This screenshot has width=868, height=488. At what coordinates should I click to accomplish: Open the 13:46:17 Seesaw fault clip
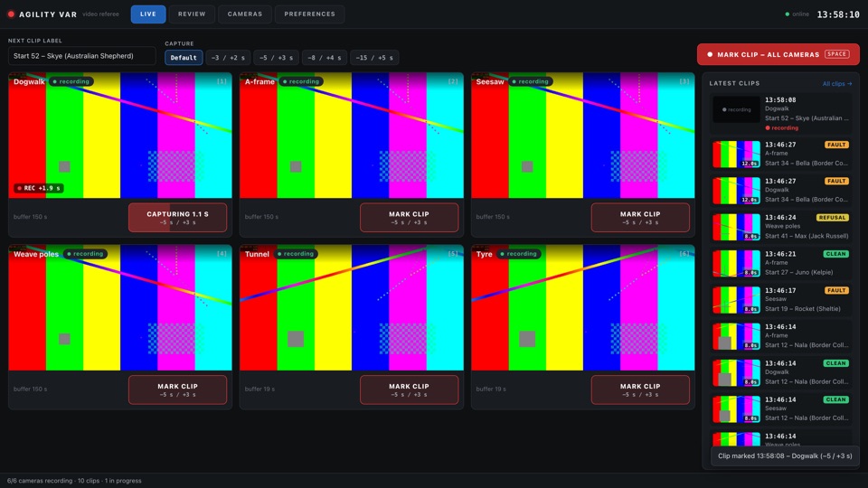point(780,299)
